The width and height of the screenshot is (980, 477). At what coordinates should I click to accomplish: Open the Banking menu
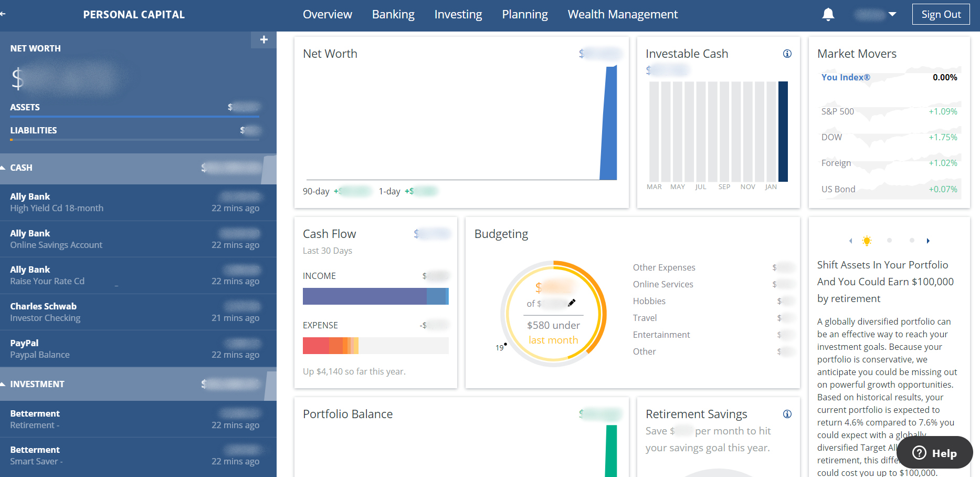pos(393,15)
